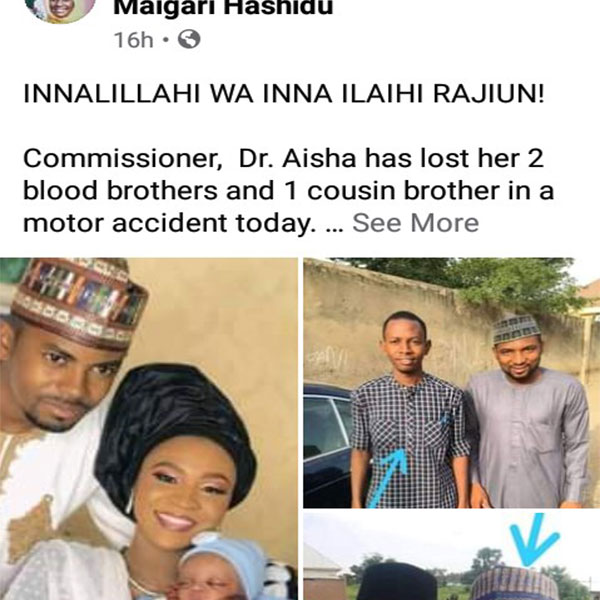Select the INNALILLAHI WA INNA ILAIHI RAJIUN line
Viewport: 600px width, 600px height.
tap(284, 94)
